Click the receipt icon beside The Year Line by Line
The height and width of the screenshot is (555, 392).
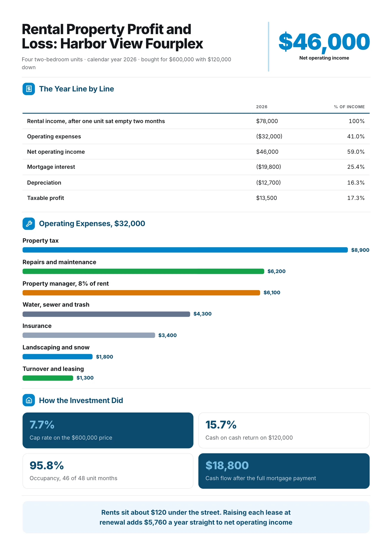pos(29,89)
